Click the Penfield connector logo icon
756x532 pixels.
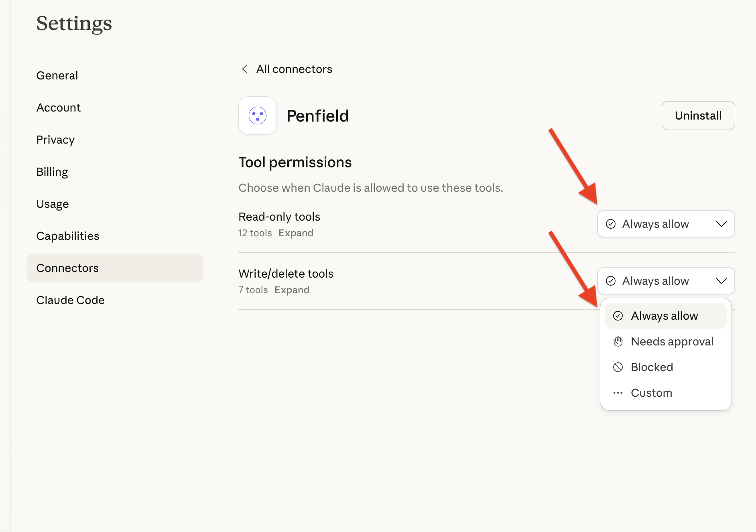[258, 116]
